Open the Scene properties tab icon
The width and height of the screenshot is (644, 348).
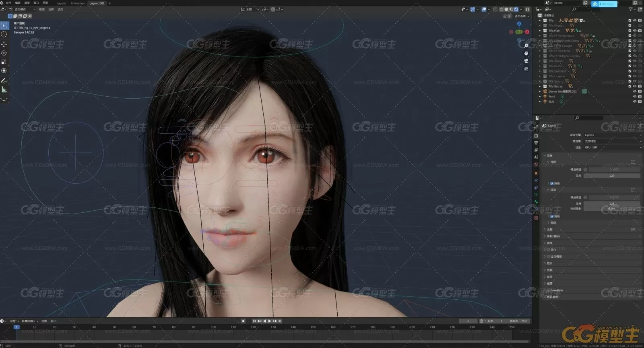[536, 157]
